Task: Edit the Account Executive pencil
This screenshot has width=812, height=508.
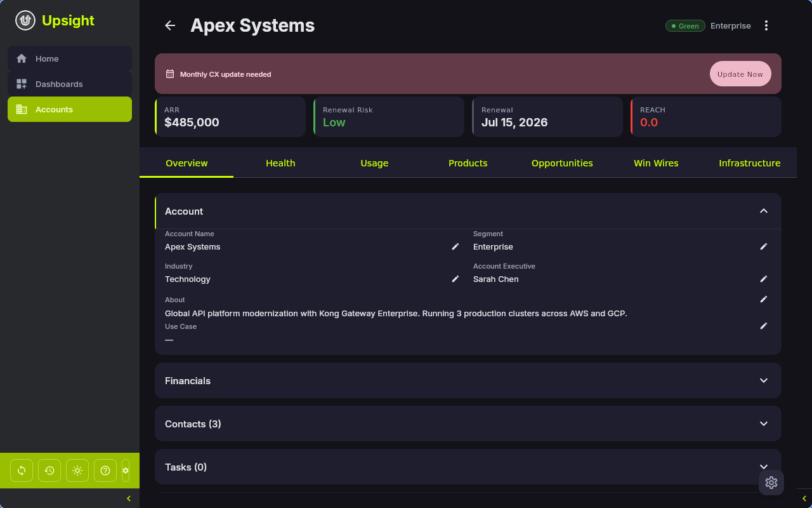Action: click(x=763, y=279)
